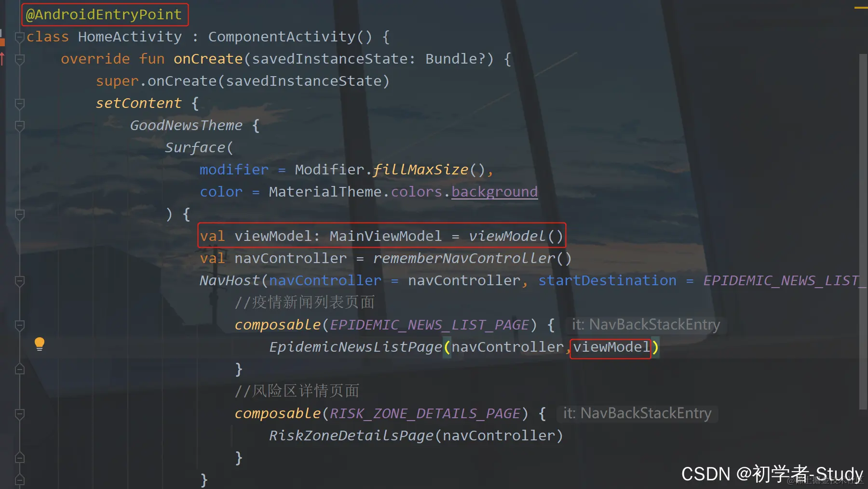
Task: Collapse the GoodNewsTheme block fold marker
Action: pos(20,126)
